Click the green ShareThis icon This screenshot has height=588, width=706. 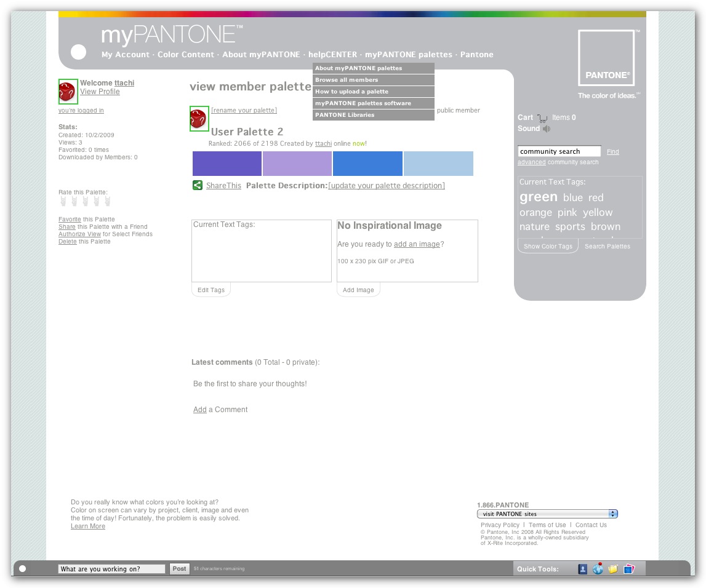coord(197,185)
